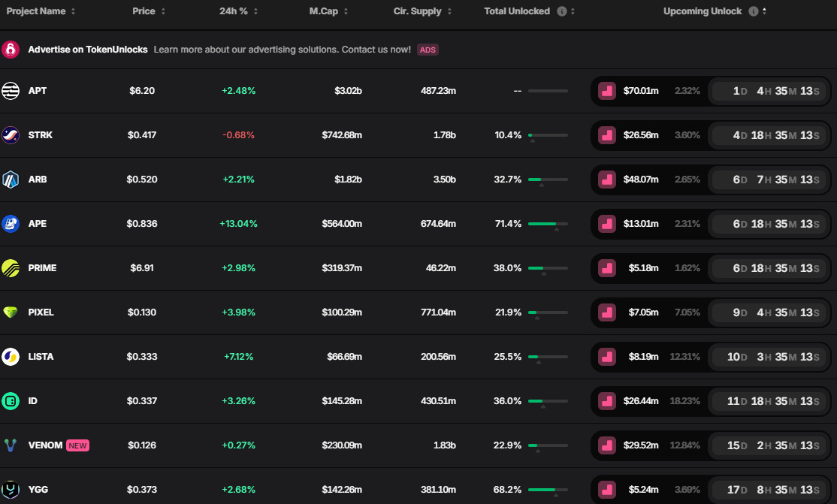The image size is (837, 504).
Task: Click LISTA circulating supply 200.56m
Action: pyautogui.click(x=438, y=357)
